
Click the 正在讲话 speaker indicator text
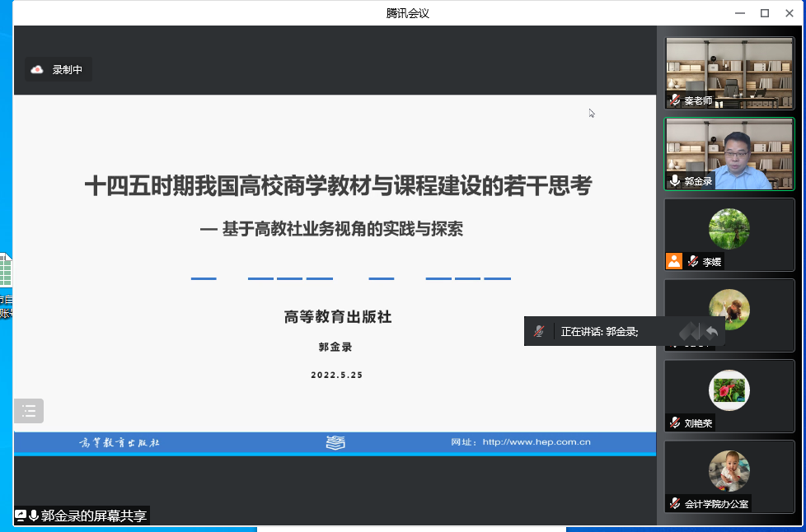click(599, 332)
